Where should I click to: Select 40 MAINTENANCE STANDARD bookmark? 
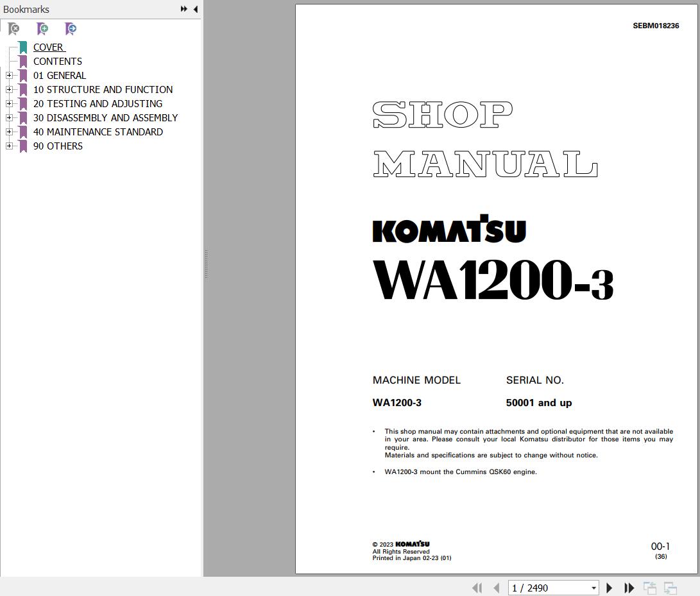(98, 132)
